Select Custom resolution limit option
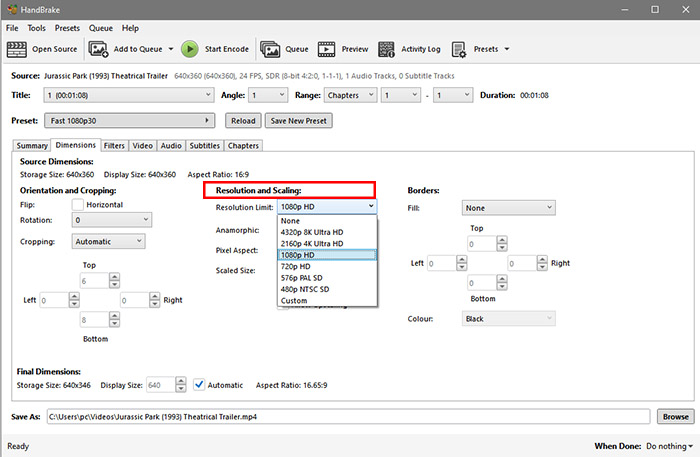This screenshot has height=457, width=700. 327,300
